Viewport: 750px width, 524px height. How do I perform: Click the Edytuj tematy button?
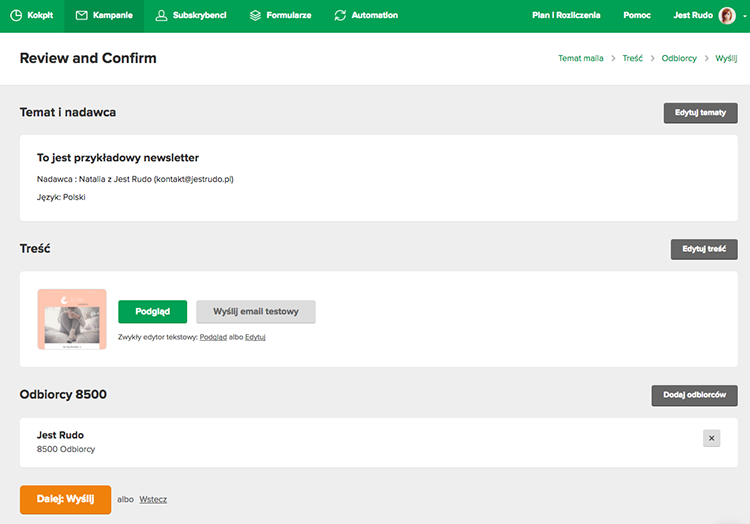700,113
